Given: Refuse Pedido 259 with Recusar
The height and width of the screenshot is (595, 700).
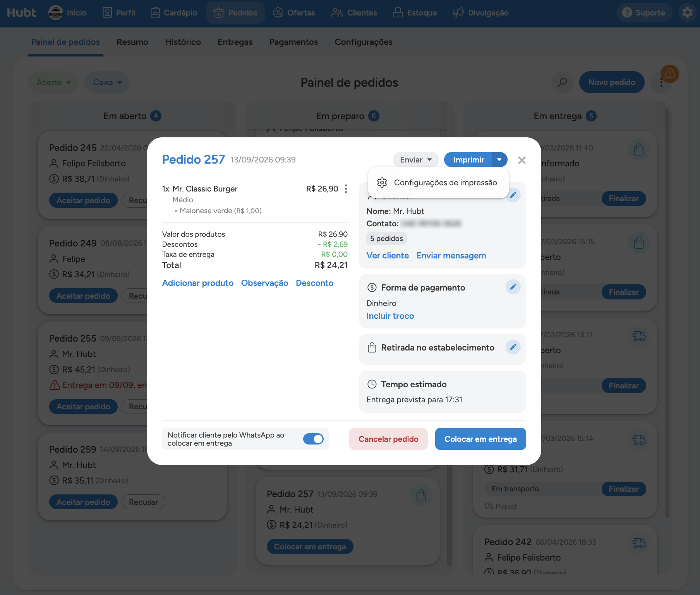Looking at the screenshot, I should 143,502.
